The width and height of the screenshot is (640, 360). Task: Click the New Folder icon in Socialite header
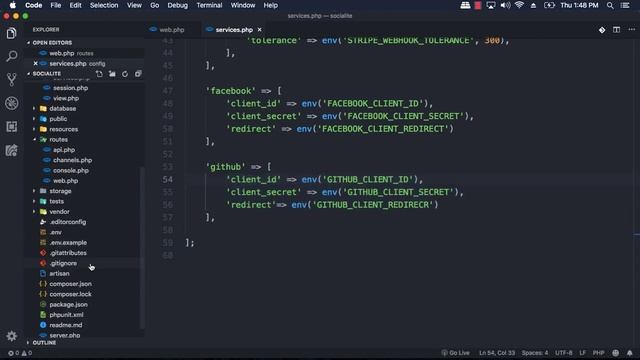click(112, 74)
